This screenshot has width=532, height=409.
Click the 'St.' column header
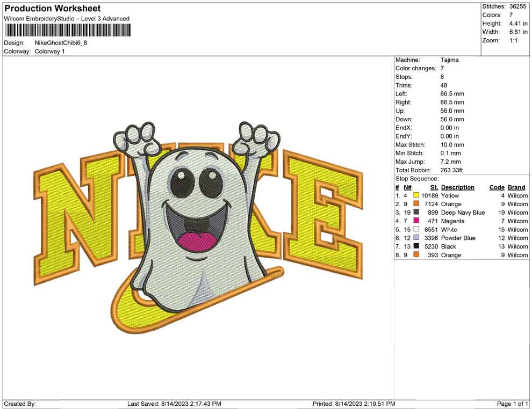pos(434,187)
